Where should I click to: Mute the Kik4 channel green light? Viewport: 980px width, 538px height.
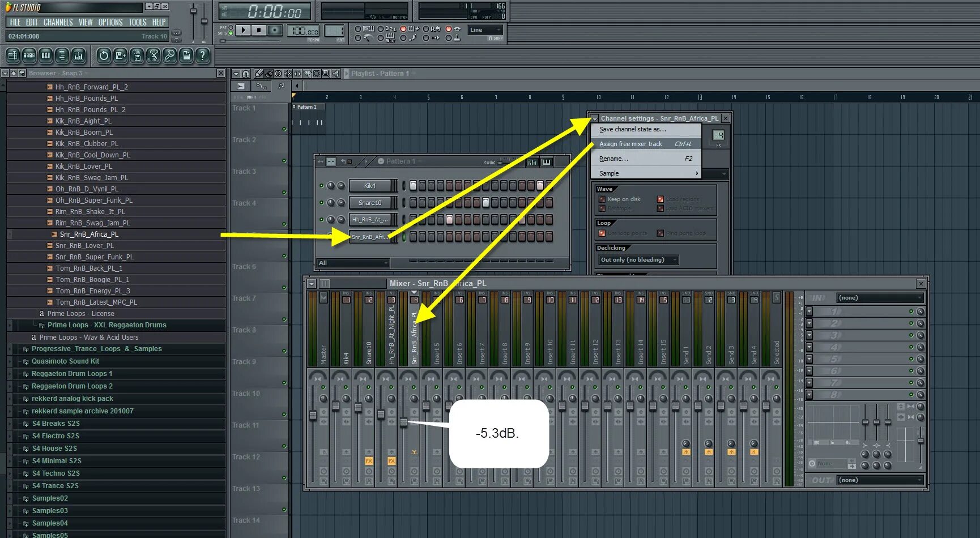pos(322,186)
